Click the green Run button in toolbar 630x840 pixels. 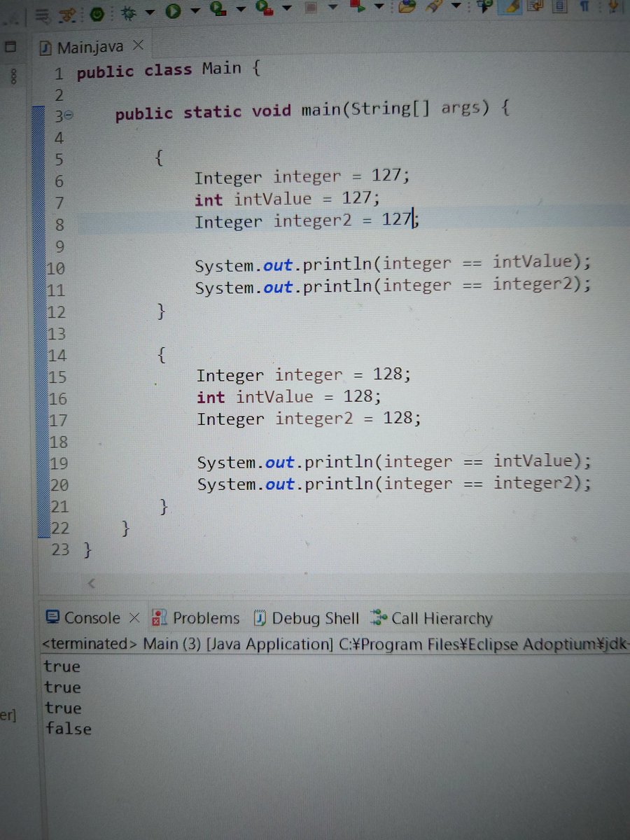pyautogui.click(x=174, y=10)
